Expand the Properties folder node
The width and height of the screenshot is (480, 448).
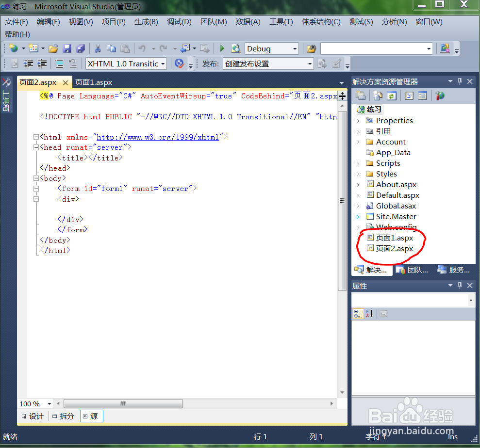[x=358, y=121]
